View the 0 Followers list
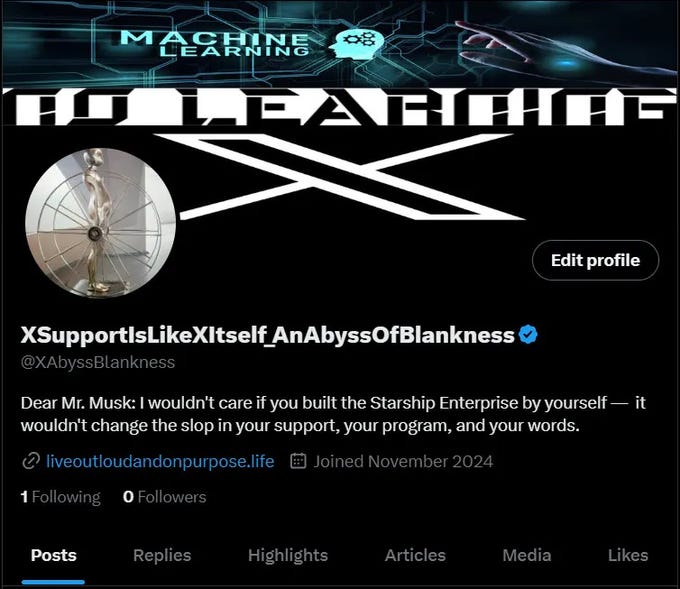The image size is (680, 589). coord(165,497)
